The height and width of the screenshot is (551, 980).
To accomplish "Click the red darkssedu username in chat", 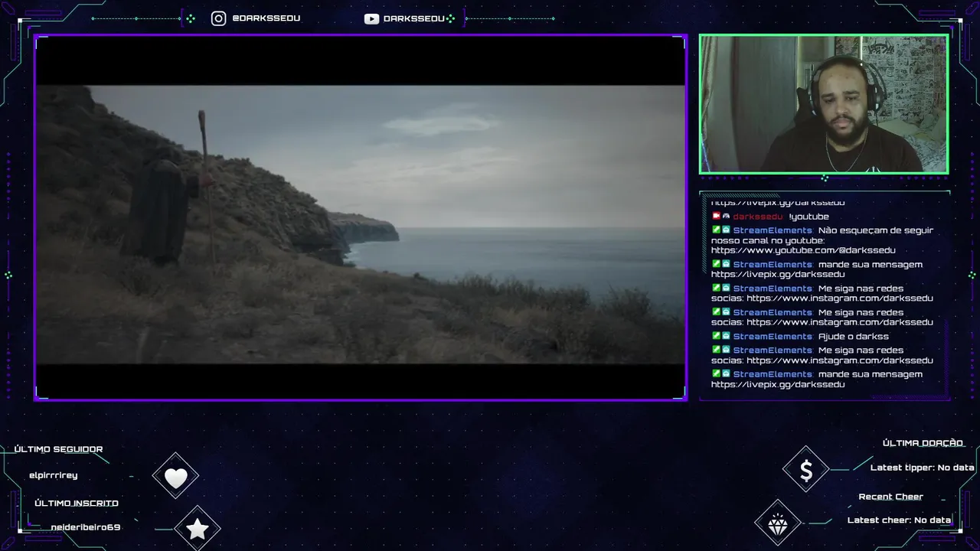I will [758, 217].
